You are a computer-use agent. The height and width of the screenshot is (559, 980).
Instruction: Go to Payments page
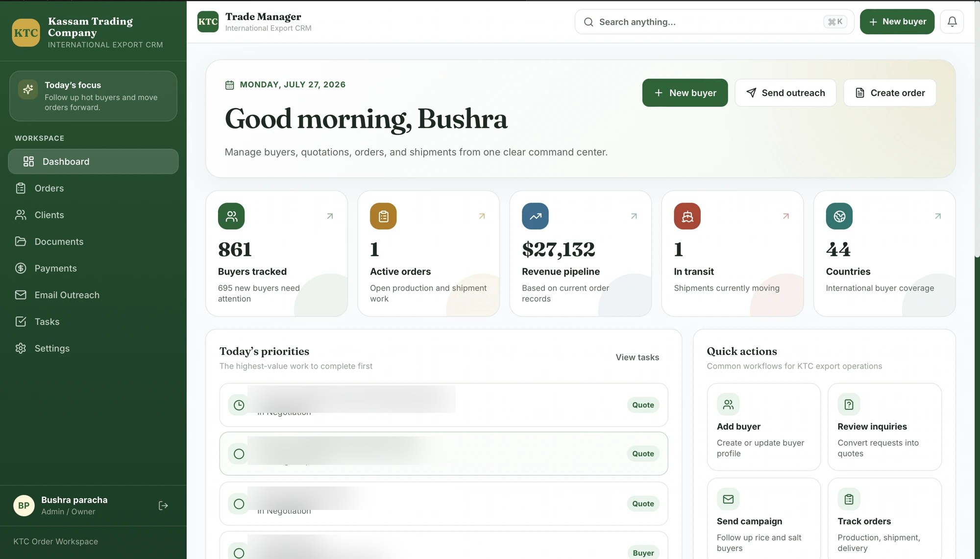tap(93, 268)
